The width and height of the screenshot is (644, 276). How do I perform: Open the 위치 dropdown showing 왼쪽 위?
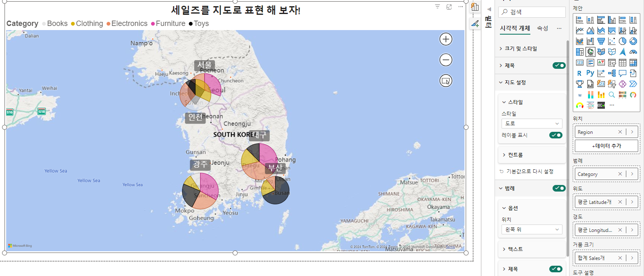tap(532, 229)
